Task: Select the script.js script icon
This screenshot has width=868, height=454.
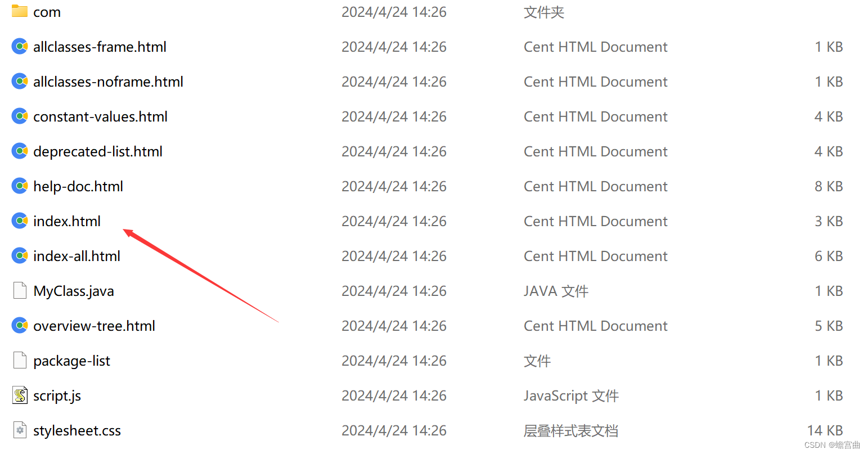Action: point(20,395)
